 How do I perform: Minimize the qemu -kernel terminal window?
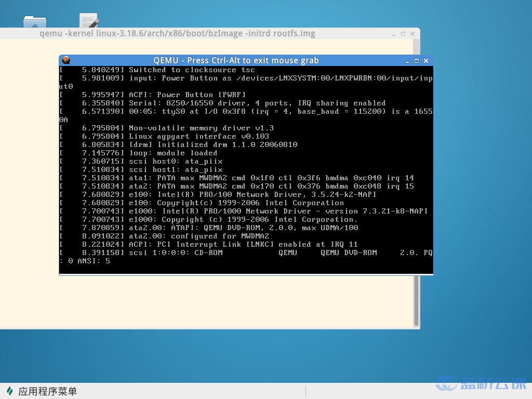click(x=394, y=34)
